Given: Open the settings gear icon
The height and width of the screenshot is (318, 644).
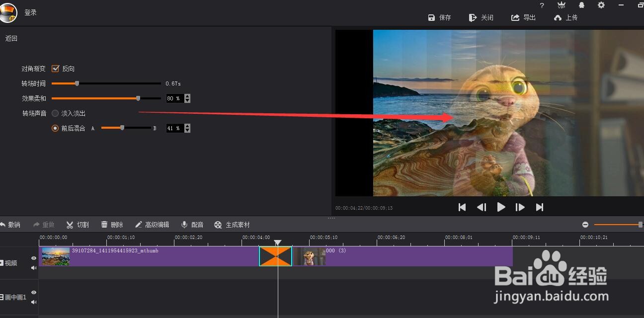Looking at the screenshot, I should point(601,5).
